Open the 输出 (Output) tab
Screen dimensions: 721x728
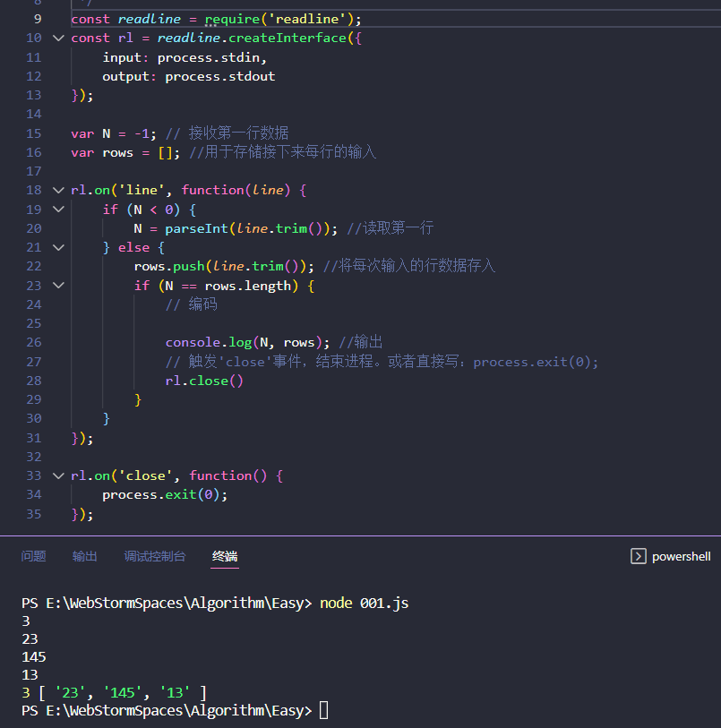(84, 556)
